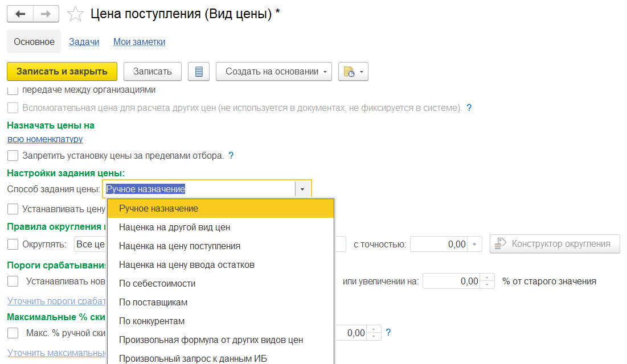Tick the Устанавливать цену checkbox

tap(13, 209)
